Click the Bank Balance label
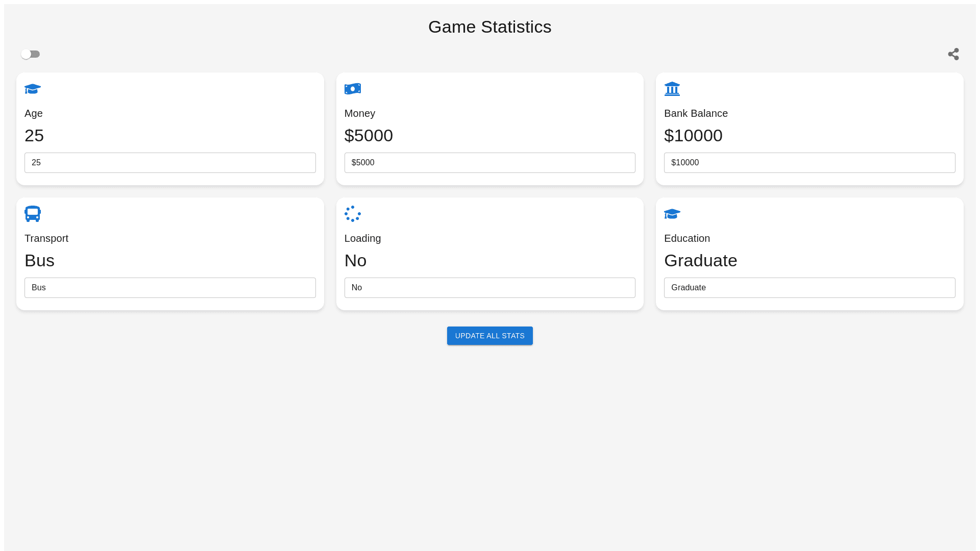The image size is (980, 551). [x=696, y=113]
